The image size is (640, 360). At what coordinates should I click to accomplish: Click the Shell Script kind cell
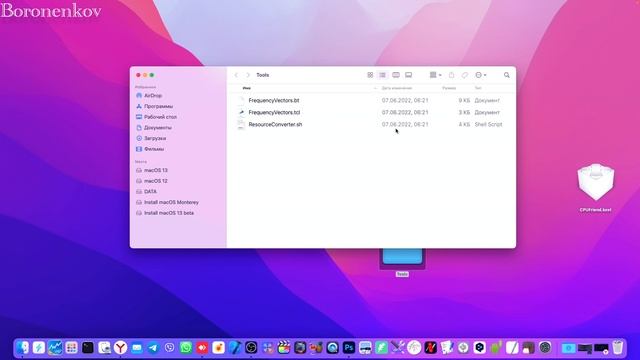click(488, 124)
